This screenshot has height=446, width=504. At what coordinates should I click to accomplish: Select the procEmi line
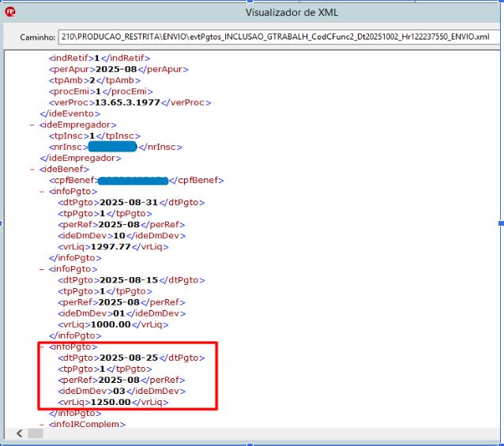(101, 92)
